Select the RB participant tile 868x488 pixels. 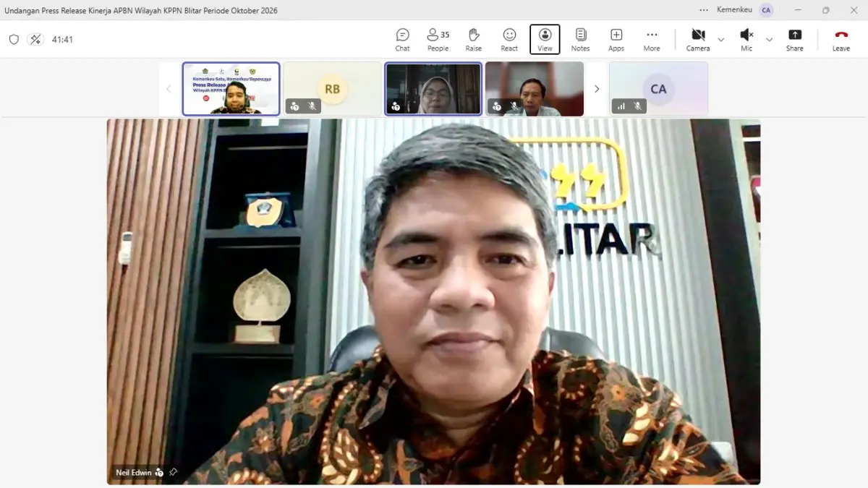332,89
